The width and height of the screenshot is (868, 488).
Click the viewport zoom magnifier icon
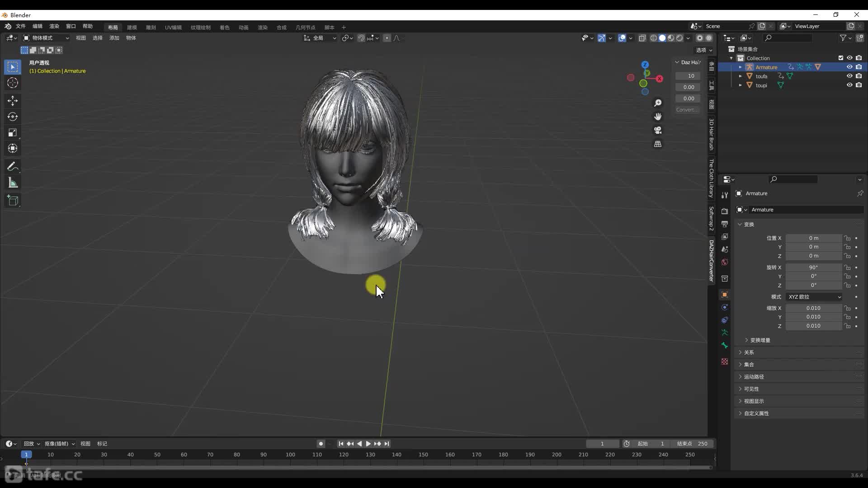click(x=658, y=103)
